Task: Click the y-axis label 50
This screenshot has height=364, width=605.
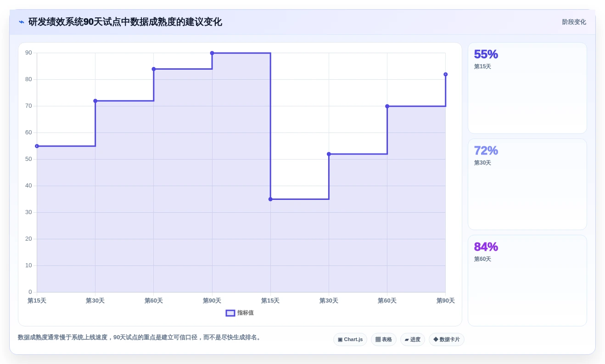Action: [28, 159]
